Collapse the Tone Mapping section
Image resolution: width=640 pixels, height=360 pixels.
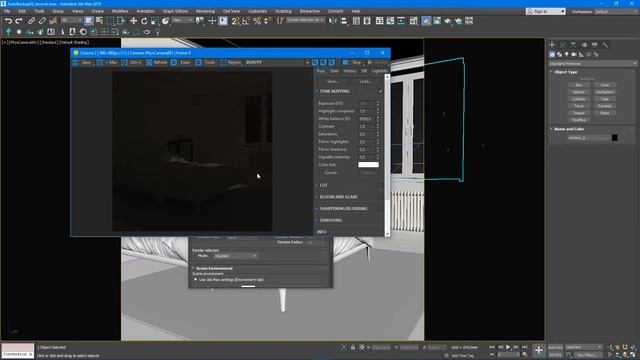317,91
